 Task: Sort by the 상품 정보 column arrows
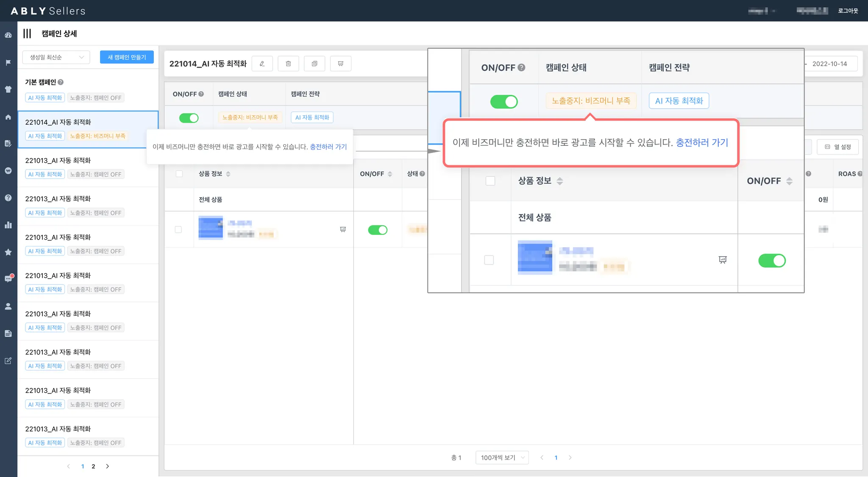pyautogui.click(x=228, y=174)
